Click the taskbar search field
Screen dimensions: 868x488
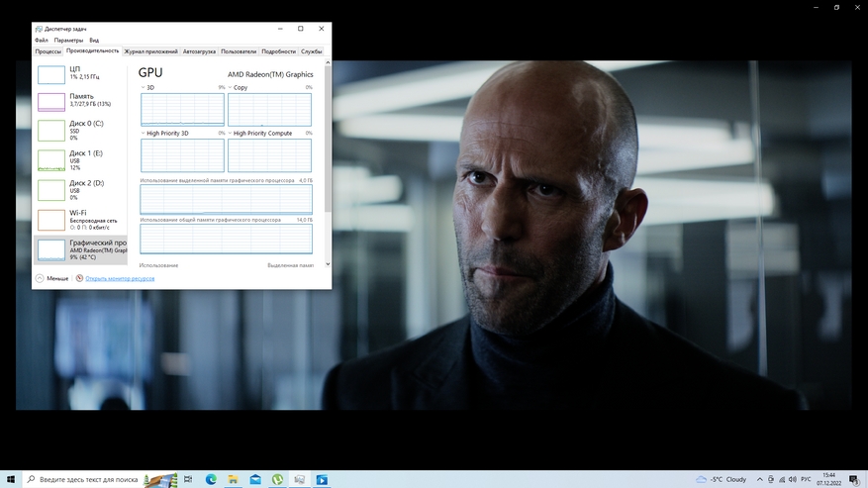[100, 479]
